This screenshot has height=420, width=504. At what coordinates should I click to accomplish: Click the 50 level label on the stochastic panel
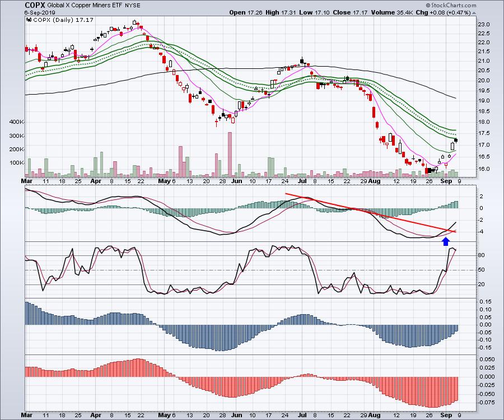pos(482,269)
